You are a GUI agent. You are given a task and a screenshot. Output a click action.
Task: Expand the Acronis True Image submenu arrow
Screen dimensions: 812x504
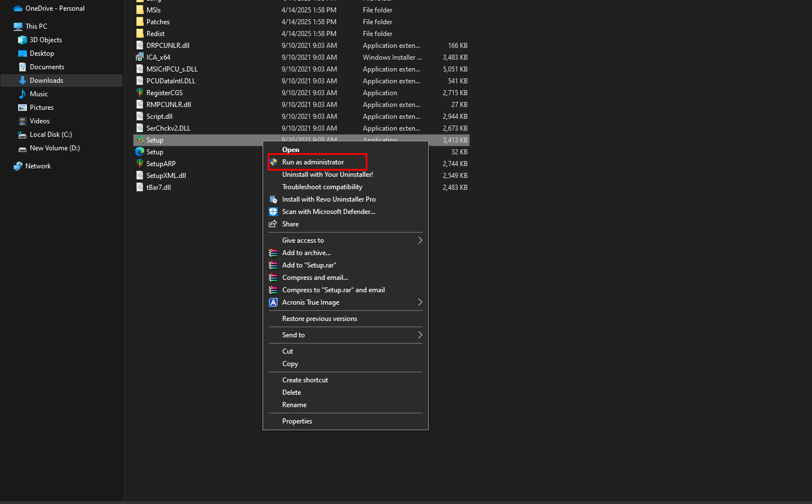(x=420, y=302)
